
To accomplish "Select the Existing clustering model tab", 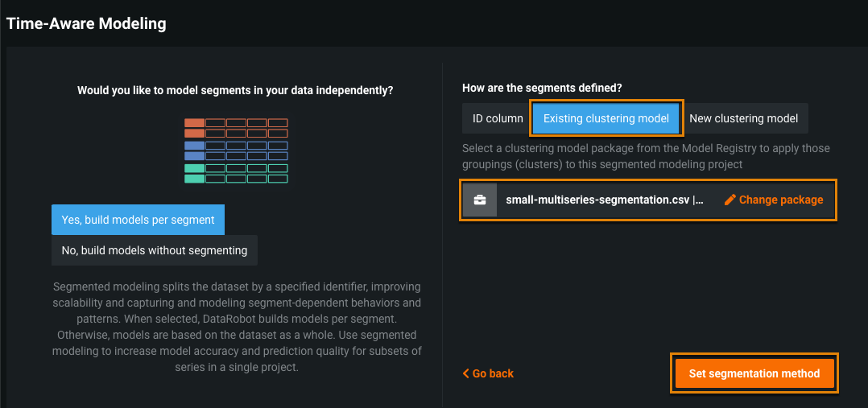I will [x=606, y=118].
